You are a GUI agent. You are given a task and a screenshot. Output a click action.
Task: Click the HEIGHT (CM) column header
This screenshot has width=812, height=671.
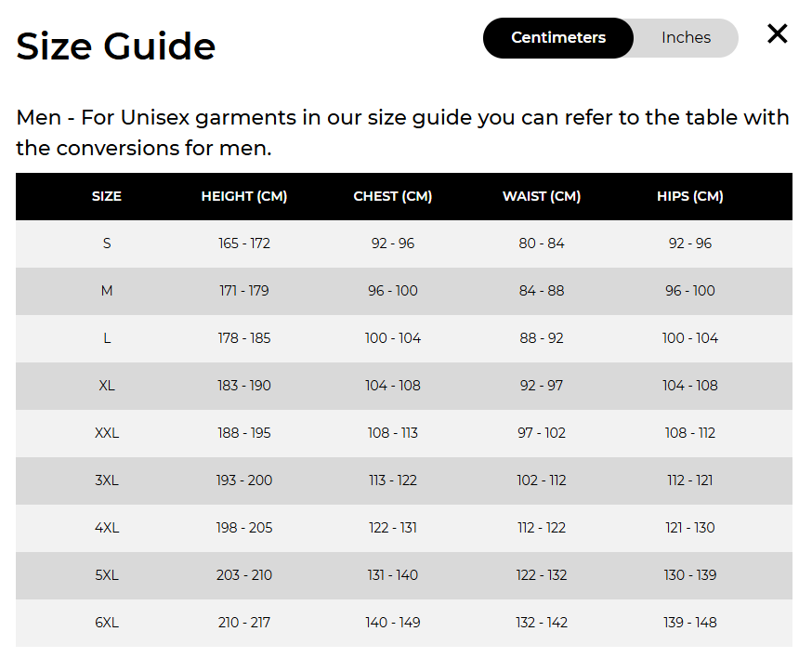tap(244, 196)
